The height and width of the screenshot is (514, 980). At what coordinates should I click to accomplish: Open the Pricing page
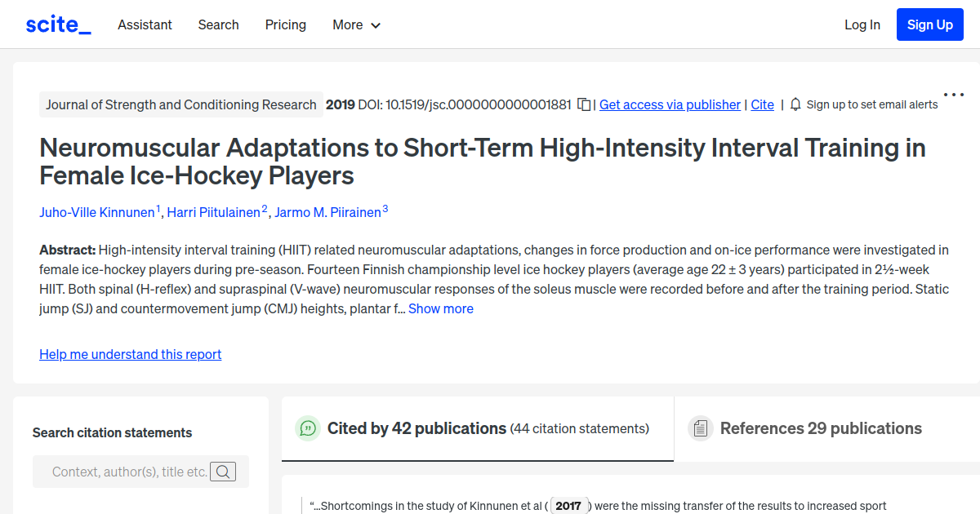tap(285, 24)
